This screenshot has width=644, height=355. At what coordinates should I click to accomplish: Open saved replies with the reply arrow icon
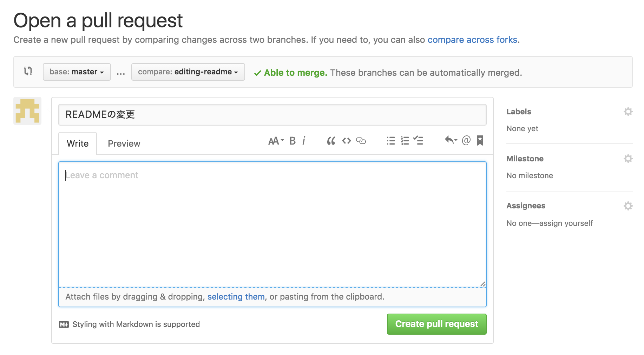pyautogui.click(x=451, y=140)
